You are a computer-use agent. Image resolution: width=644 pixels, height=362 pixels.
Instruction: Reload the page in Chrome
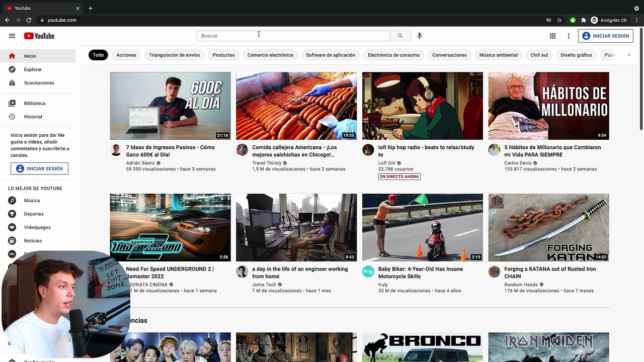(x=29, y=20)
